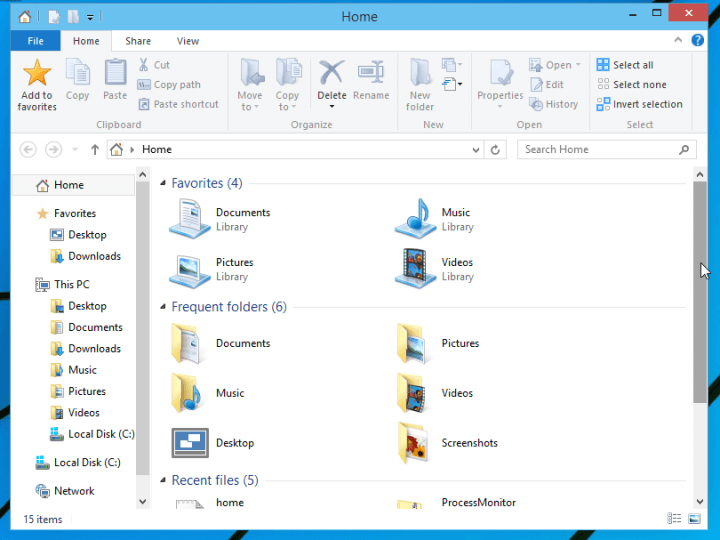720x540 pixels.
Task: Click Copy path in the ribbon
Action: point(169,84)
